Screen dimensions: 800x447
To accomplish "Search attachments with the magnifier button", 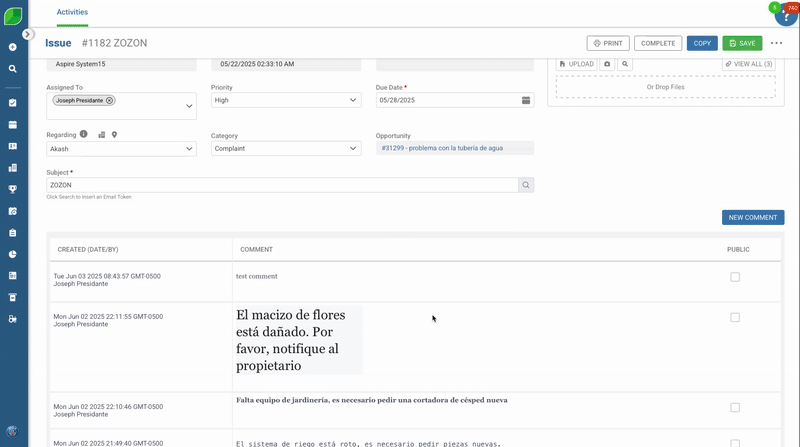I will tap(625, 64).
